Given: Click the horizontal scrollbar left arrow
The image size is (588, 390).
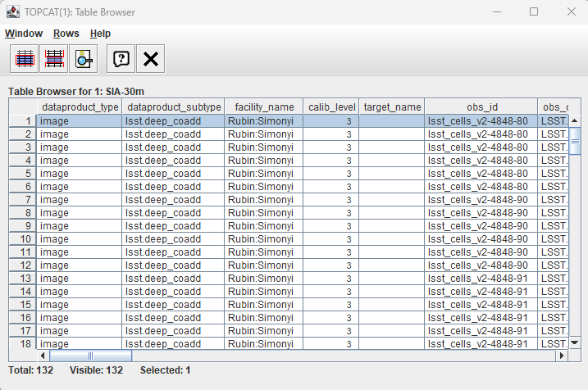Looking at the screenshot, I should [x=43, y=355].
